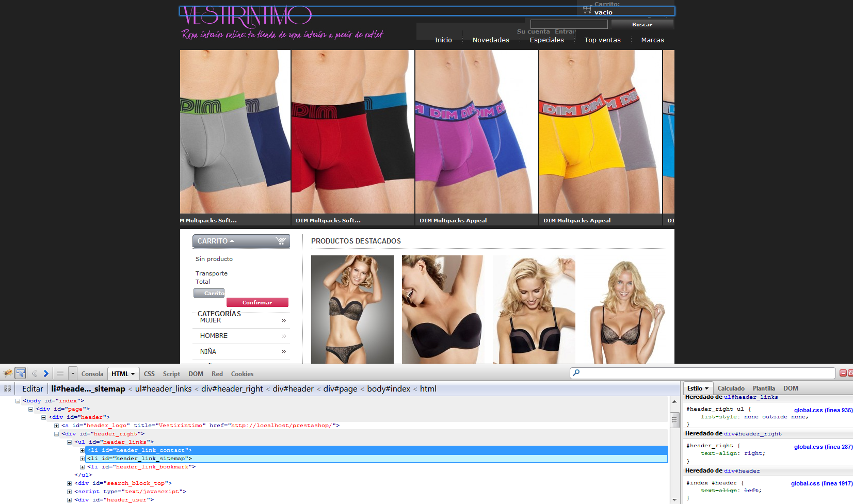The height and width of the screenshot is (504, 853).
Task: Expand the li header_link_contact node
Action: (x=82, y=450)
